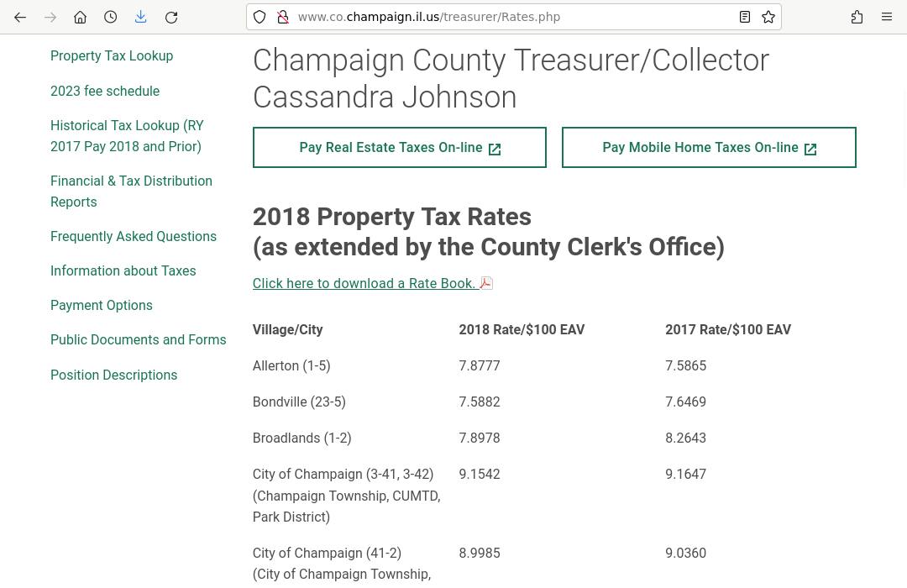Open browsing history clock icon
This screenshot has height=588, width=907.
coord(111,17)
